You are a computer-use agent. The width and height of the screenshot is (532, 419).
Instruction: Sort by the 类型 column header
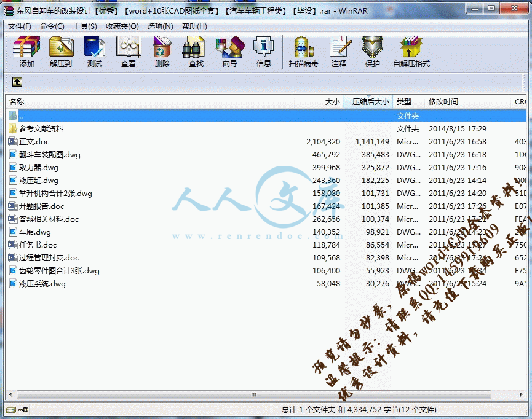(408, 102)
